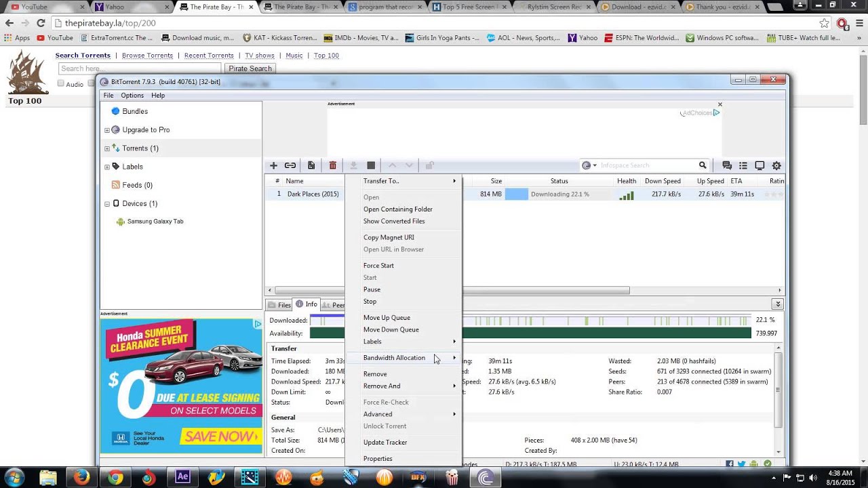Image resolution: width=868 pixels, height=488 pixels.
Task: Click the Create New Torrent file icon
Action: 311,165
